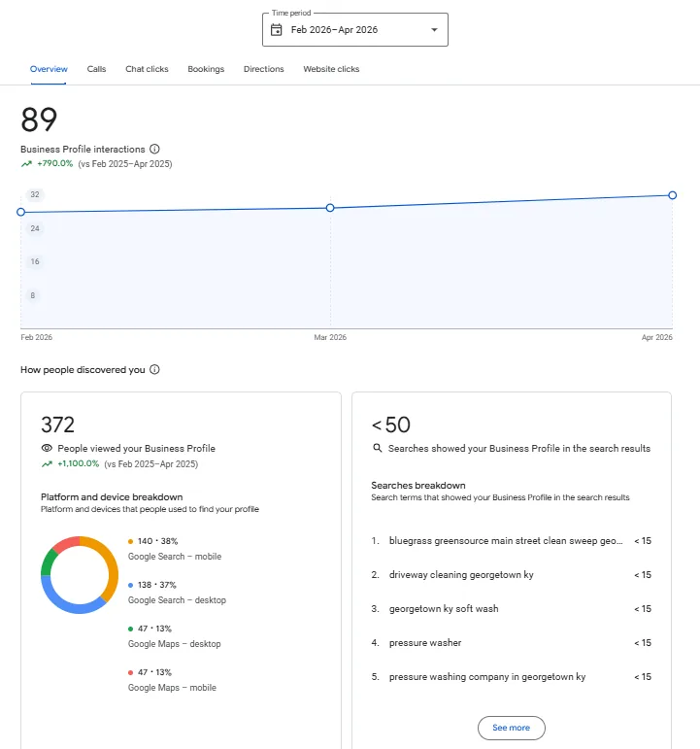Click 'Google Maps – desktop' label
This screenshot has width=700, height=749.
coord(175,644)
